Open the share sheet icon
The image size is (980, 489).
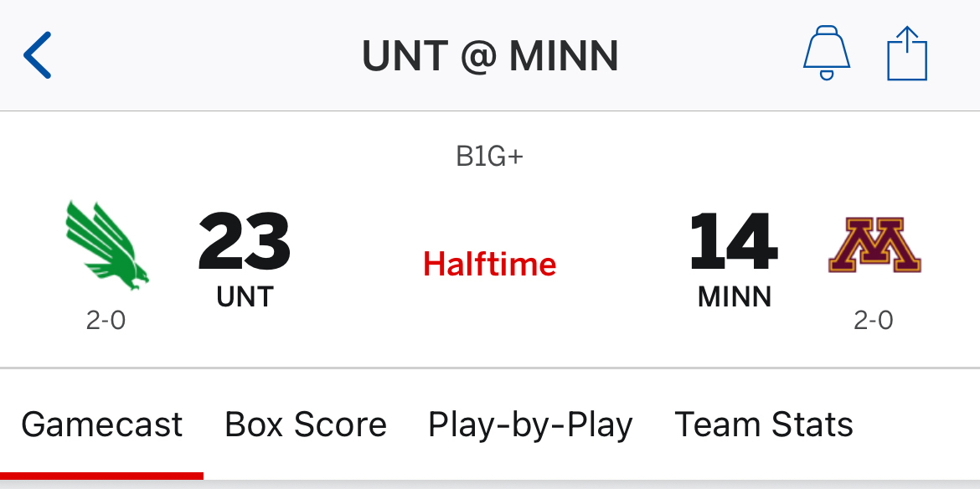click(x=907, y=54)
